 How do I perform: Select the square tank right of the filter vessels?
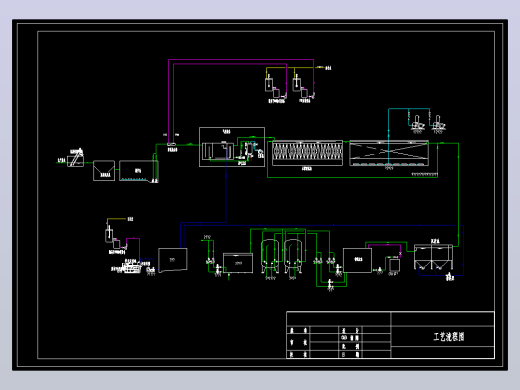pyautogui.click(x=357, y=260)
